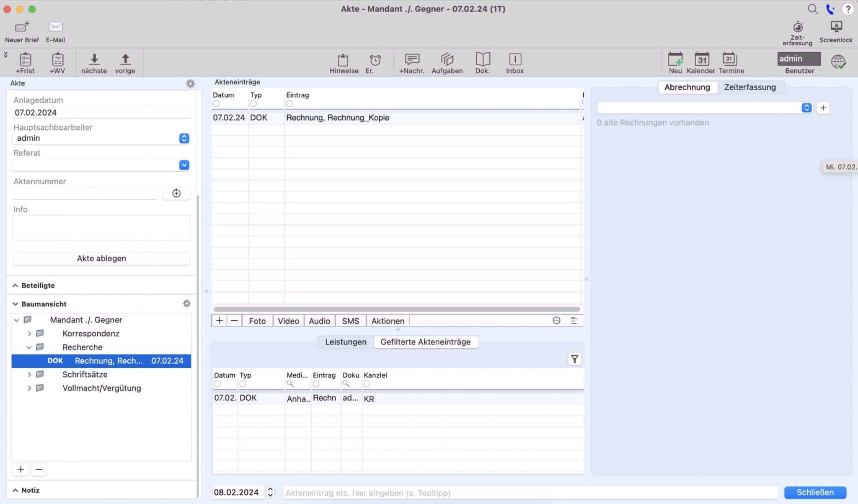Go to vorige Akte arrow
The image size is (858, 504).
125,63
